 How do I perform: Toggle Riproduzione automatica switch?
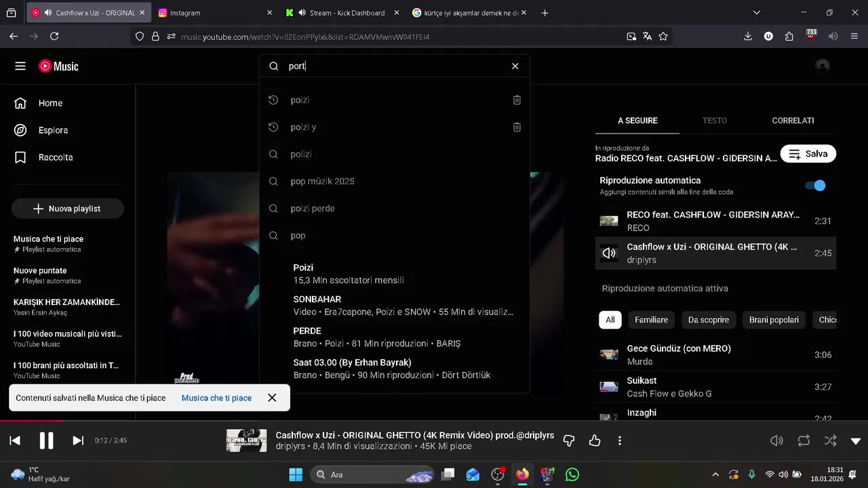816,186
